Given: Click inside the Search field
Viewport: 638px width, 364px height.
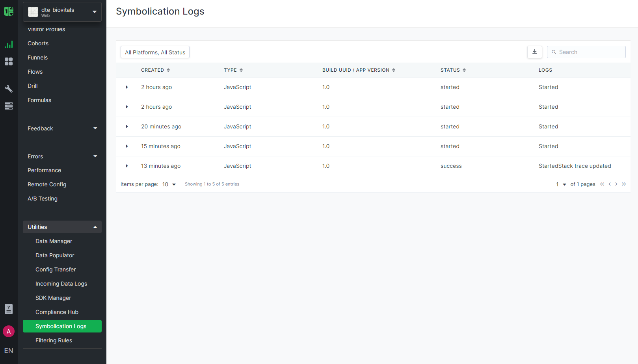Looking at the screenshot, I should click(586, 52).
